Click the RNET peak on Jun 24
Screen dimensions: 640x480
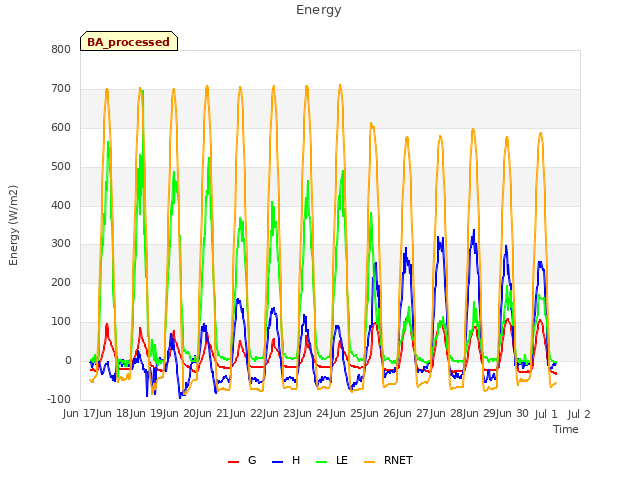(340, 85)
